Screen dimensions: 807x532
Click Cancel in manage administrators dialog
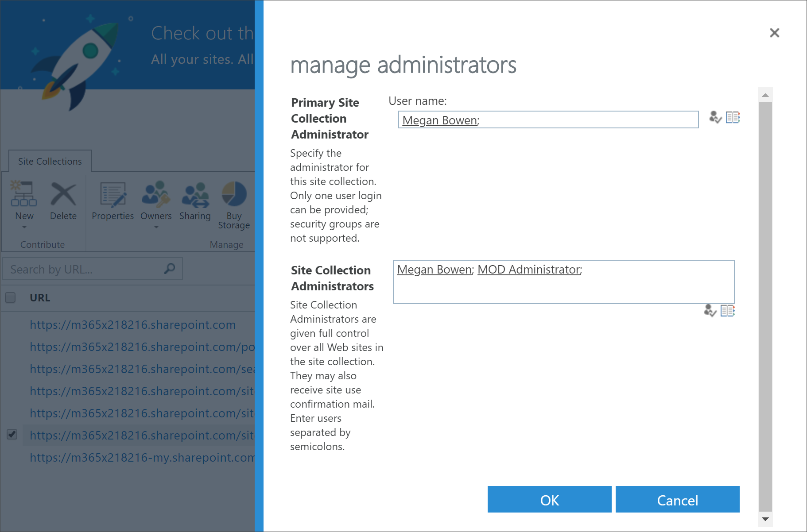[677, 499]
